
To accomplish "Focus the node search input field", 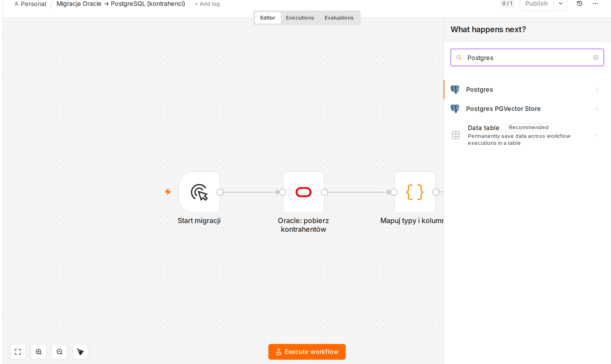I will pos(527,57).
